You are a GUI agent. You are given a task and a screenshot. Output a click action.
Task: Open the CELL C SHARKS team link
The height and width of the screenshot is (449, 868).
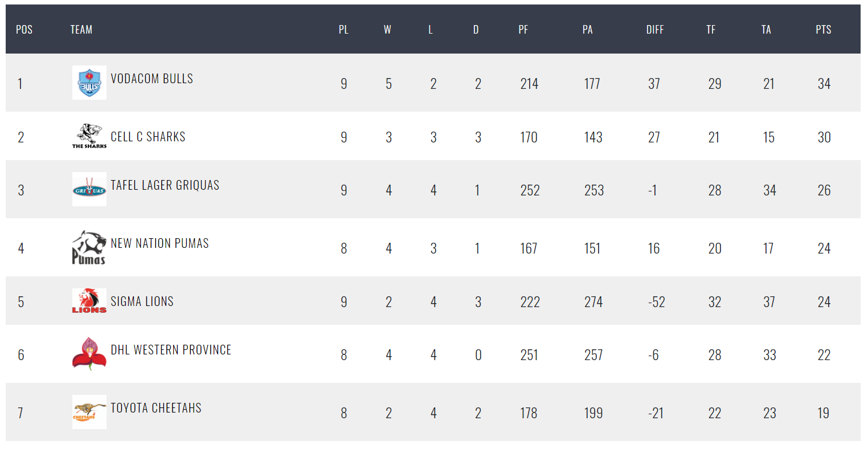148,137
